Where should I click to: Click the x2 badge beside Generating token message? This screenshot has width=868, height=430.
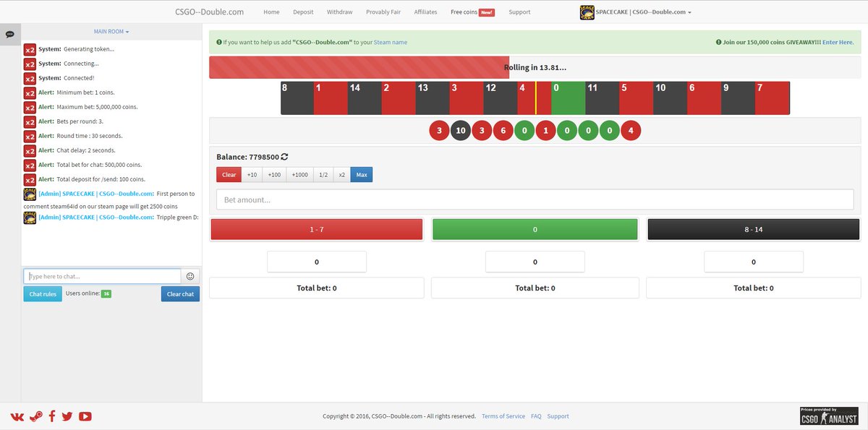click(30, 49)
